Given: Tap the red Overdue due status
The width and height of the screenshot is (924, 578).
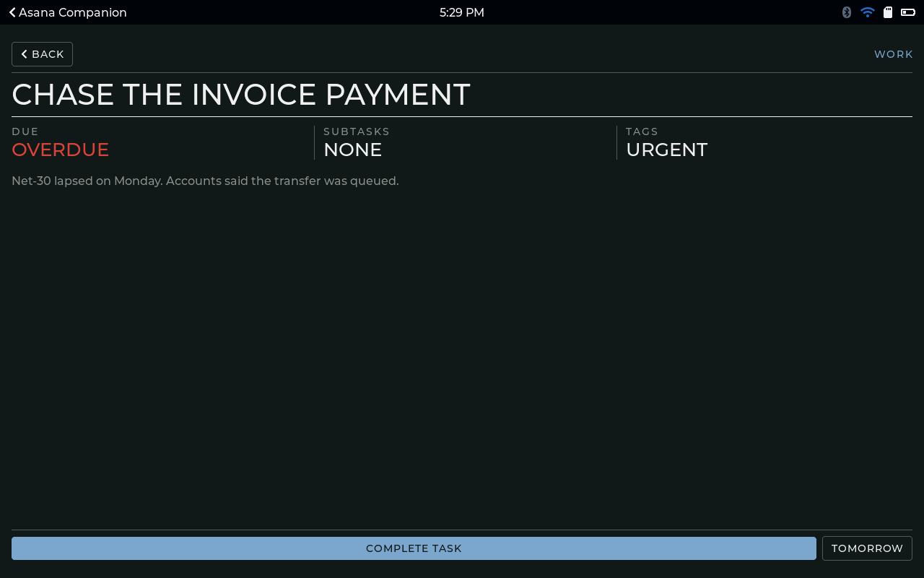Looking at the screenshot, I should (61, 150).
